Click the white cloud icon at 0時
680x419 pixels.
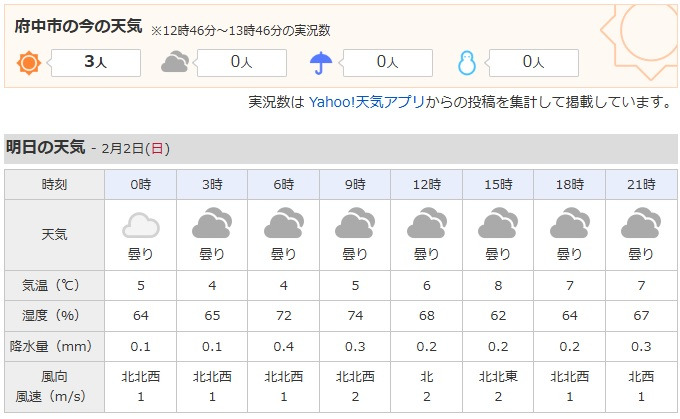tap(141, 225)
